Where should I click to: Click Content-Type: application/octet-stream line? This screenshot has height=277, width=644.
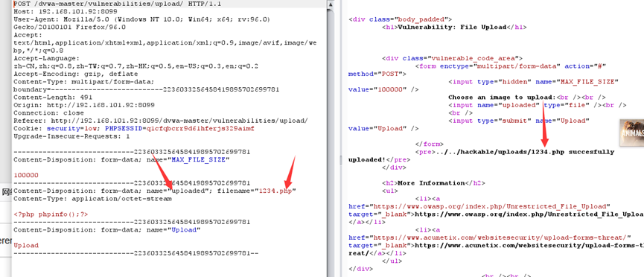click(93, 199)
